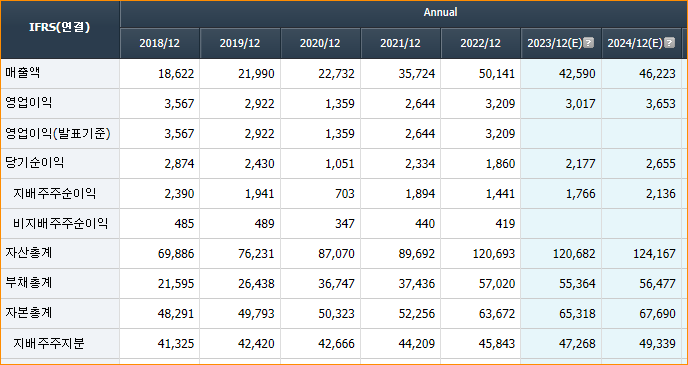Select the estimated sales value 42,590

point(577,74)
